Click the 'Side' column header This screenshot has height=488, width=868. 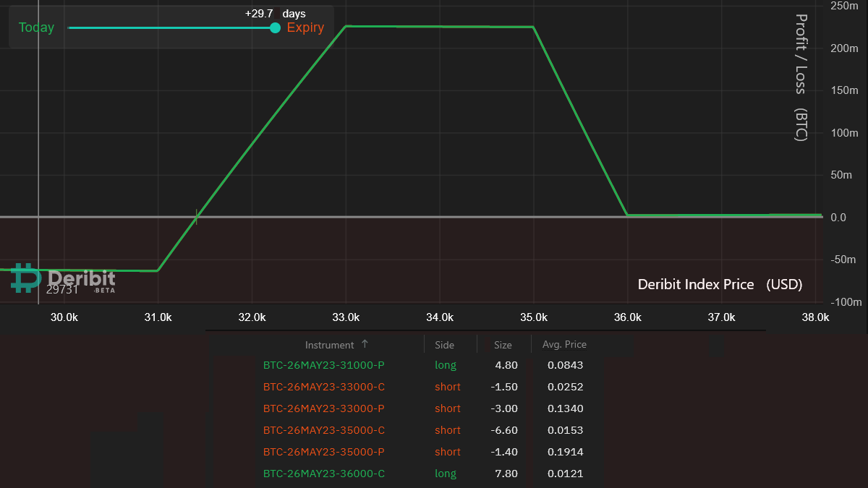[x=445, y=344]
